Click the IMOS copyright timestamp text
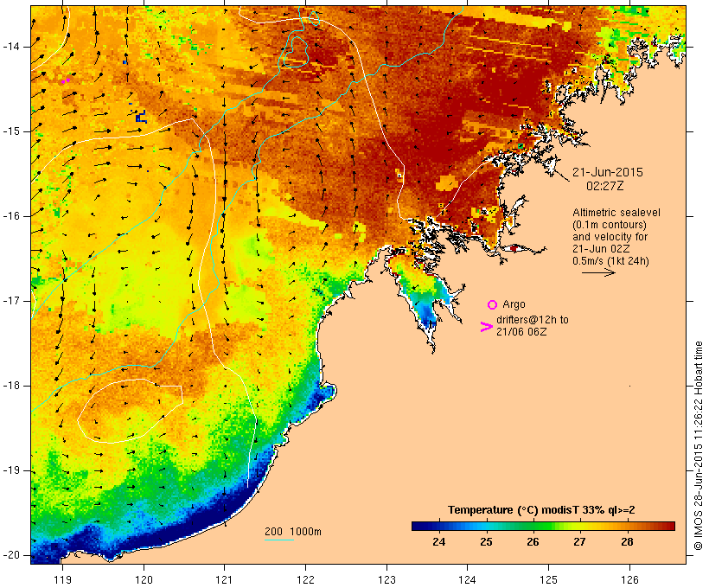709x588 pixels. 699,445
